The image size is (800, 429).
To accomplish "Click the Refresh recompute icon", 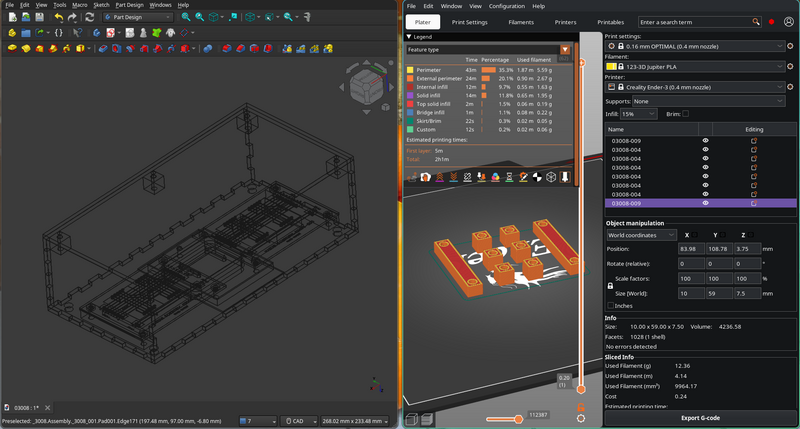I will pyautogui.click(x=88, y=17).
